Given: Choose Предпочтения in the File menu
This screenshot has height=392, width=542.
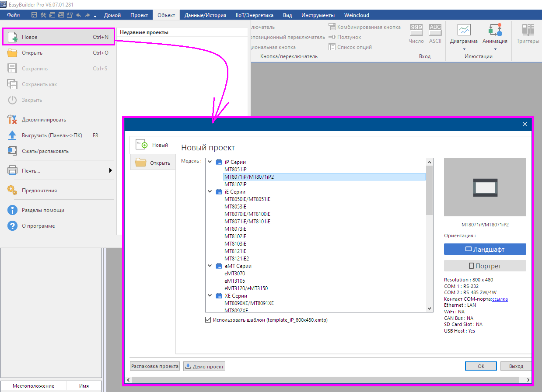Looking at the screenshot, I should 59,191.
